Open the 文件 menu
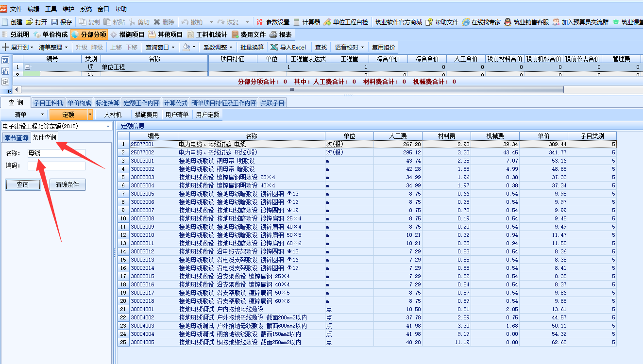643x364 pixels. (16, 9)
